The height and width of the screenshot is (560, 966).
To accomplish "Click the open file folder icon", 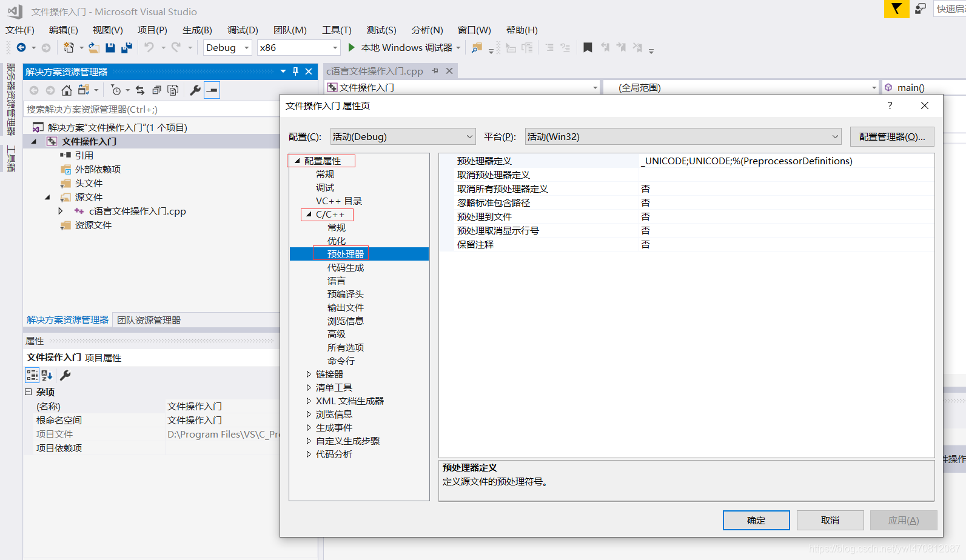I will [x=94, y=47].
